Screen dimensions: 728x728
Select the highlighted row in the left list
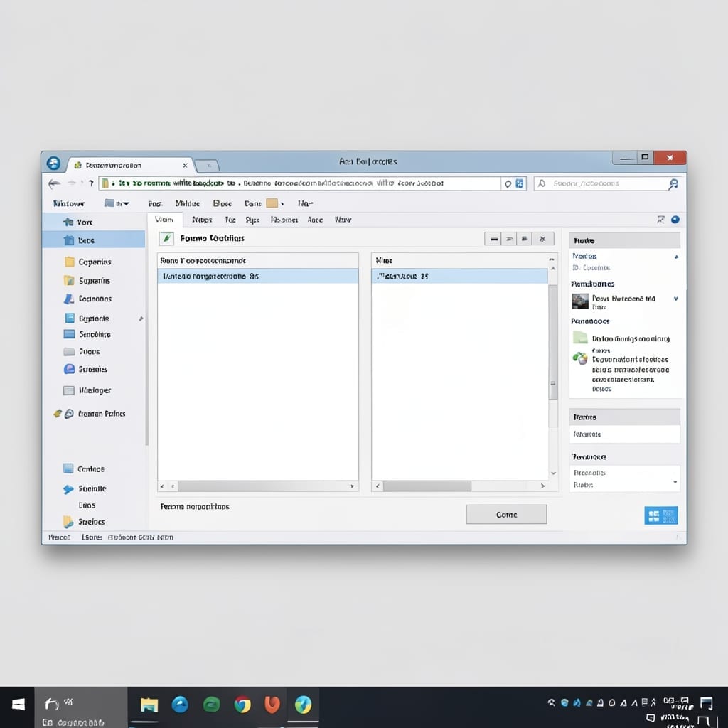coord(258,277)
